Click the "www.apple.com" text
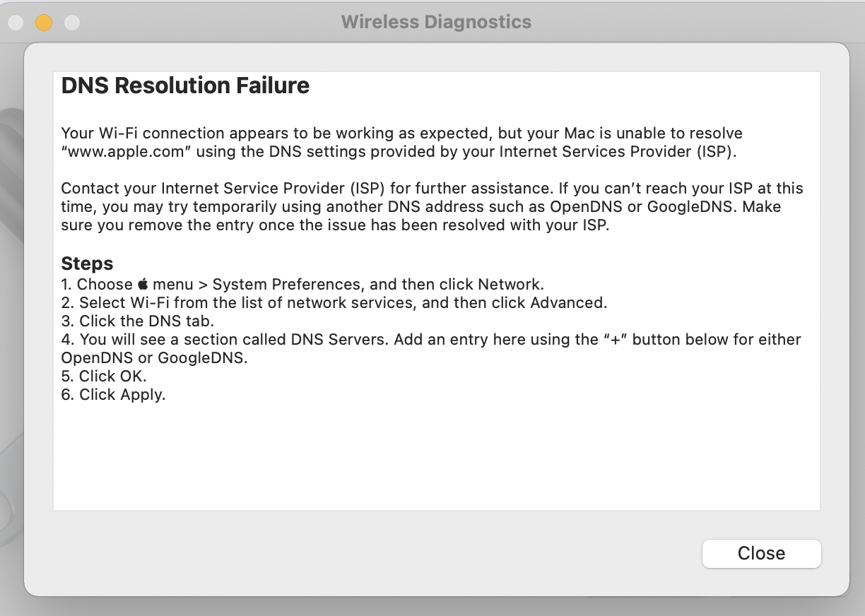Viewport: 865px width, 616px height. coord(126,151)
